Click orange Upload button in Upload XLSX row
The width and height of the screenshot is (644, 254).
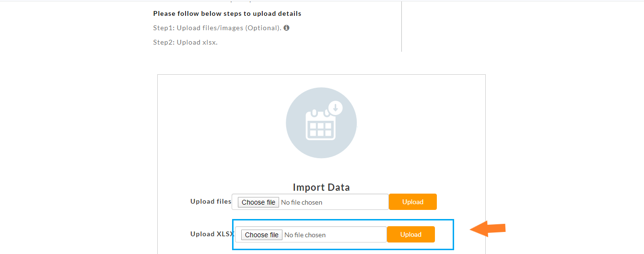[411, 234]
